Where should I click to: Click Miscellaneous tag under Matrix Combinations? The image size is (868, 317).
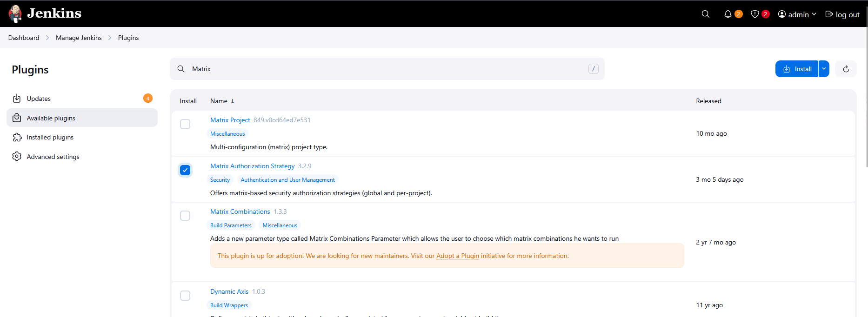pos(280,225)
